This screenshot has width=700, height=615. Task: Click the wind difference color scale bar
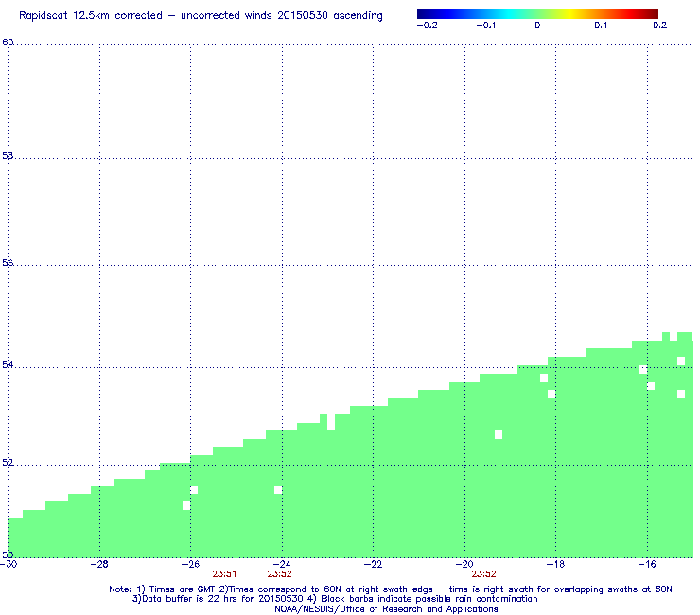click(537, 14)
